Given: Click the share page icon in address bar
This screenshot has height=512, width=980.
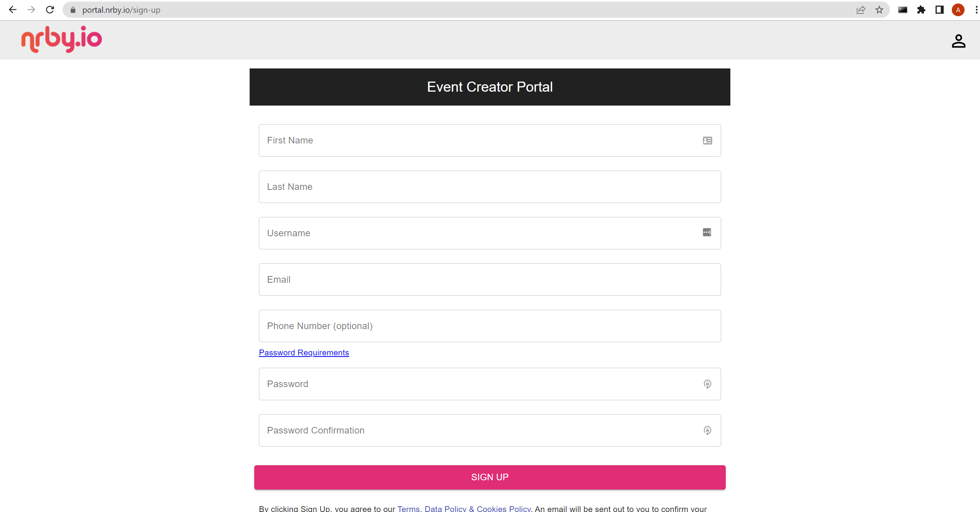Looking at the screenshot, I should point(861,10).
